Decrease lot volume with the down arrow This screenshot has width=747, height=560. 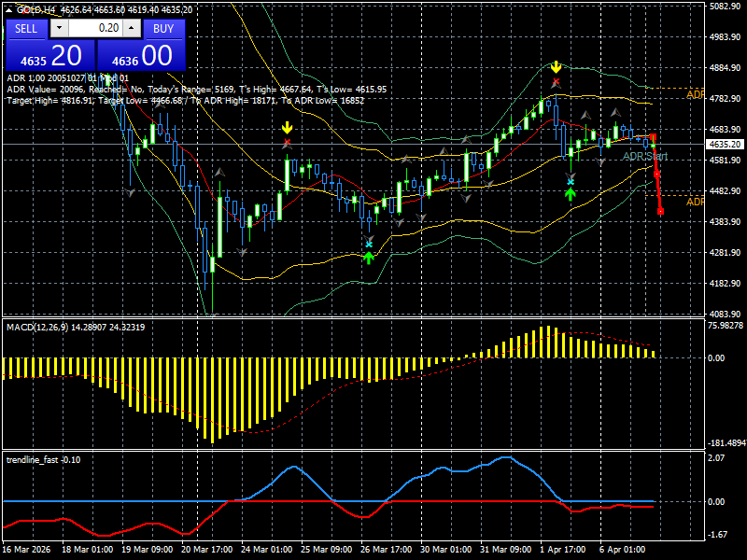[x=59, y=28]
